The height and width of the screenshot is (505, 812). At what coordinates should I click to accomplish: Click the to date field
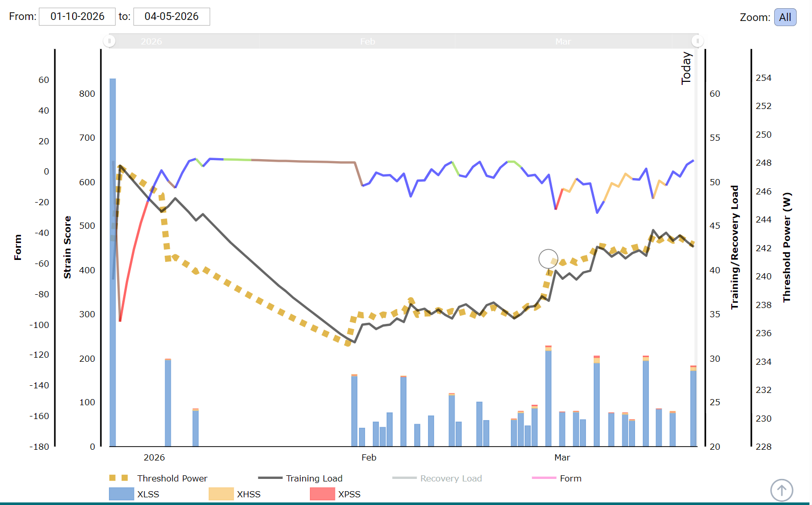[171, 16]
